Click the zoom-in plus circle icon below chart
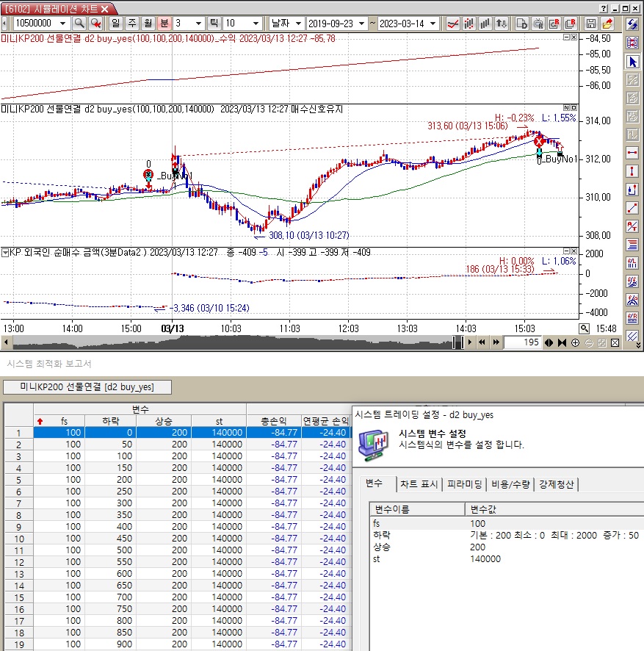This screenshot has width=644, height=651. click(x=575, y=342)
